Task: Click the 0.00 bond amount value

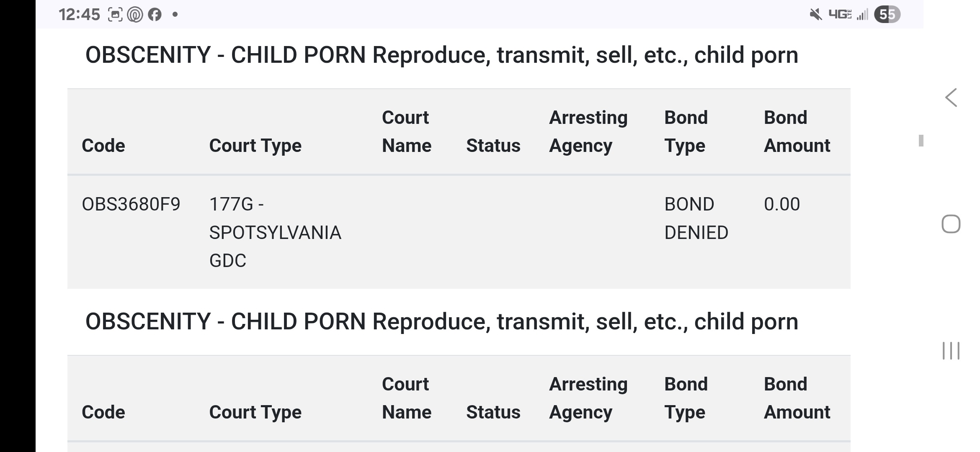Action: [782, 204]
